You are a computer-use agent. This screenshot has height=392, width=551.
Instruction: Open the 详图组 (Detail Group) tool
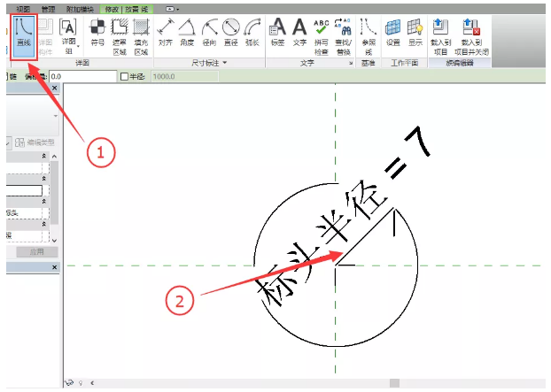(x=69, y=36)
